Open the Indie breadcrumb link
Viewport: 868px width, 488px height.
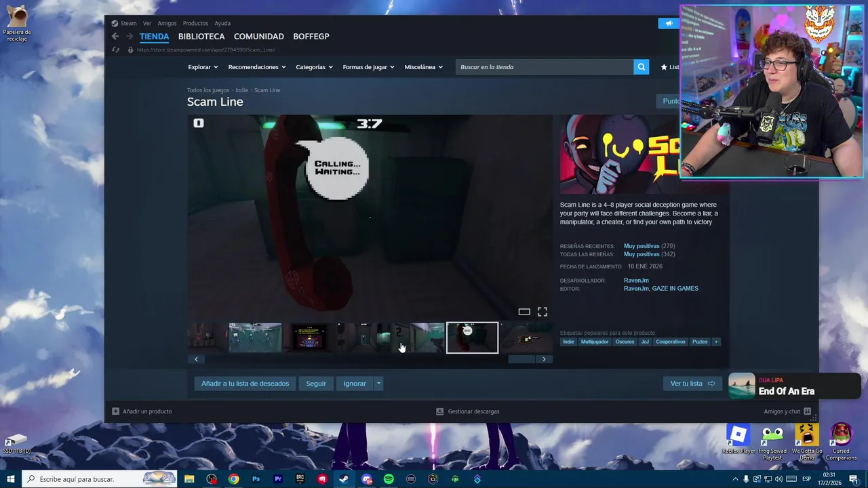241,90
